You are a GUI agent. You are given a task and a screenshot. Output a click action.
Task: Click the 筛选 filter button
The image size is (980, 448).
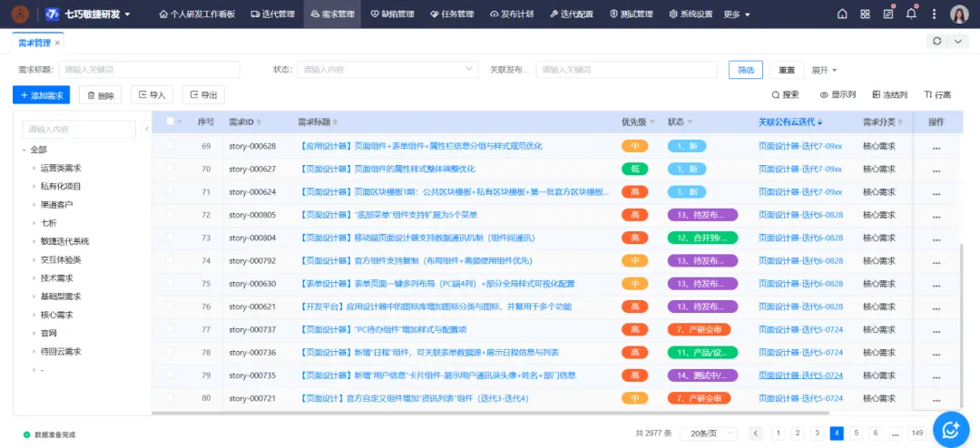click(x=745, y=70)
